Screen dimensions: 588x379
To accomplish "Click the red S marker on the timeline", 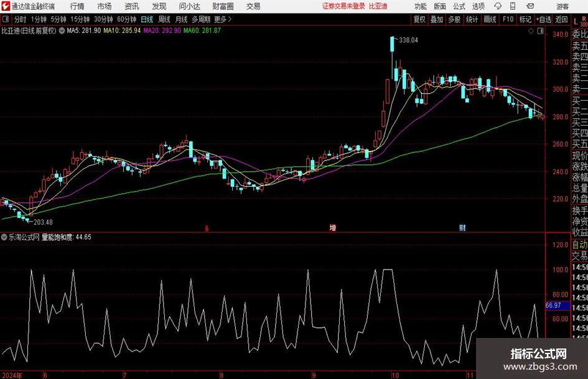I will pyautogui.click(x=206, y=228).
